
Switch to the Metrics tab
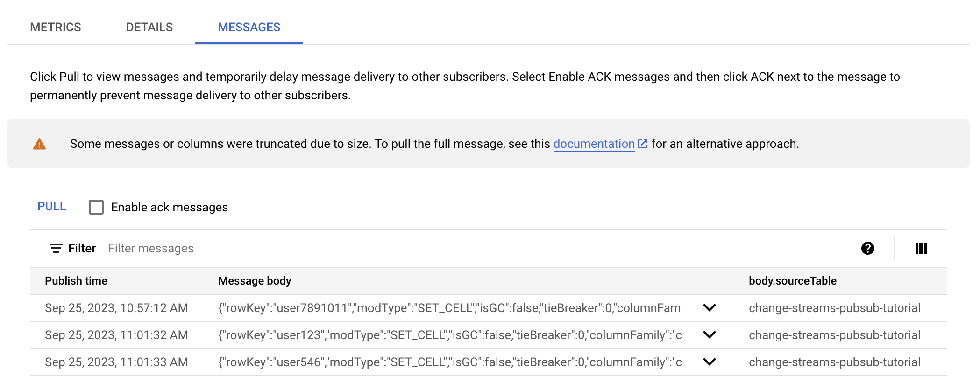click(x=56, y=27)
